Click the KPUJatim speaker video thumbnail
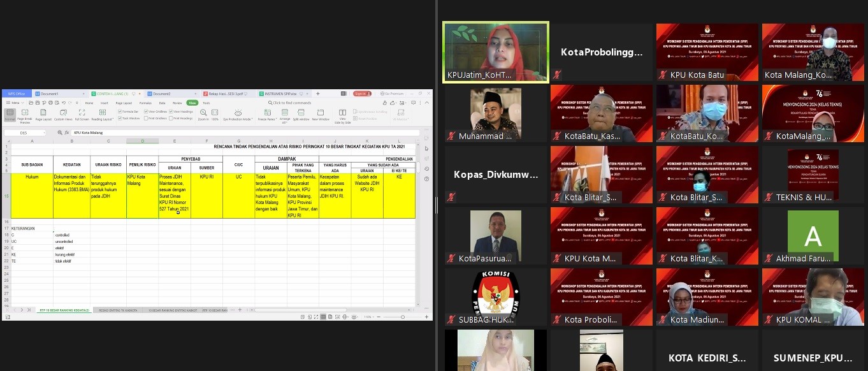Image resolution: width=868 pixels, height=371 pixels. tap(495, 51)
